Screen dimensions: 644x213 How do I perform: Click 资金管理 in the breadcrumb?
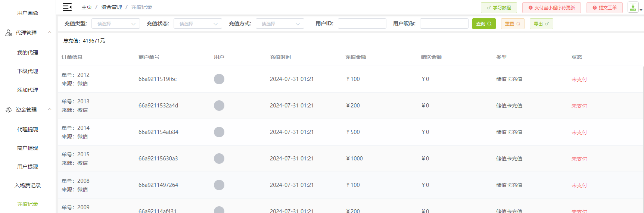[112, 7]
